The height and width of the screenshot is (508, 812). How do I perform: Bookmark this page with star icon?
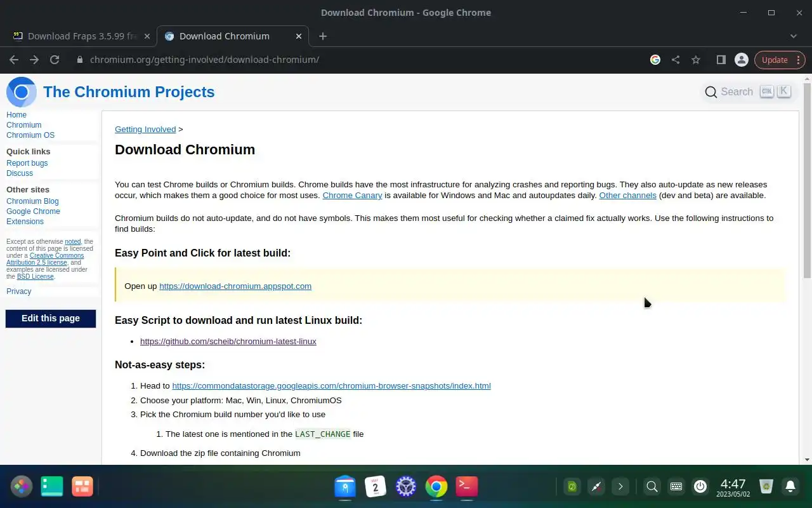pyautogui.click(x=696, y=60)
